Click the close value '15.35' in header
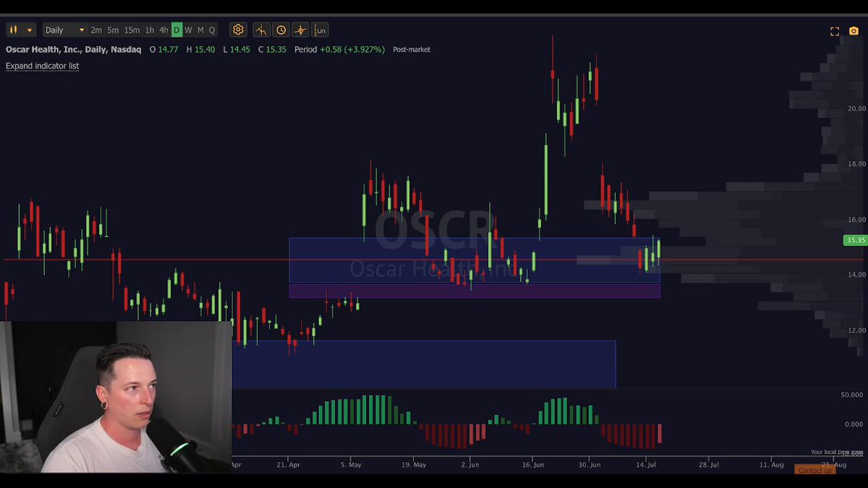Image resolution: width=868 pixels, height=488 pixels. pos(276,50)
